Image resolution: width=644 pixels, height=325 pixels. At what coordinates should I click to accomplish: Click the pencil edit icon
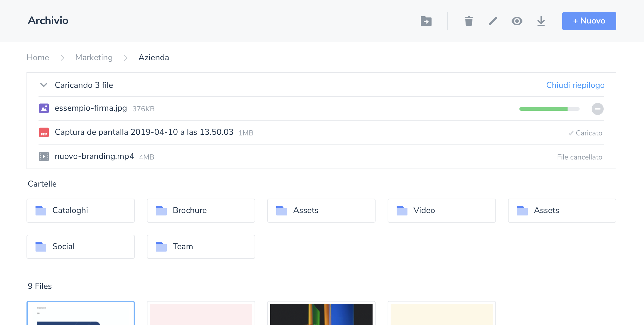[x=493, y=21]
